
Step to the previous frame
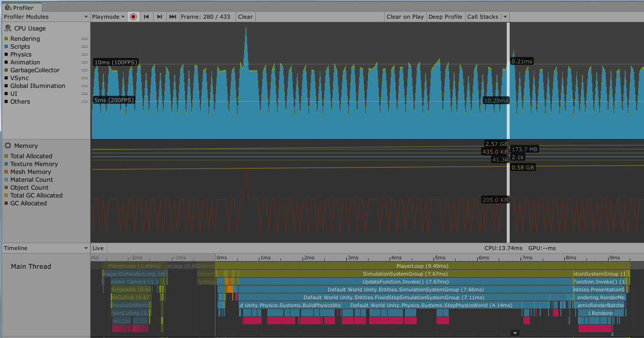tap(146, 17)
